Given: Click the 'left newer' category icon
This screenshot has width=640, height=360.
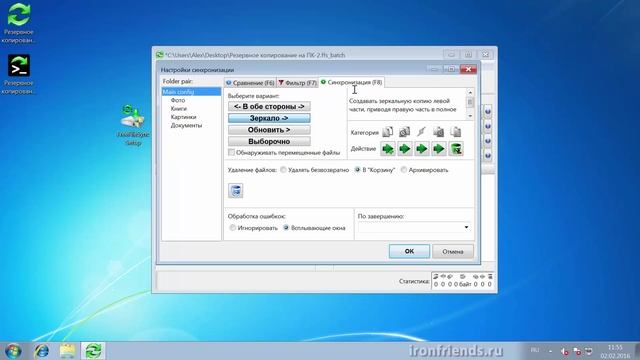Looking at the screenshot, I should click(404, 132).
